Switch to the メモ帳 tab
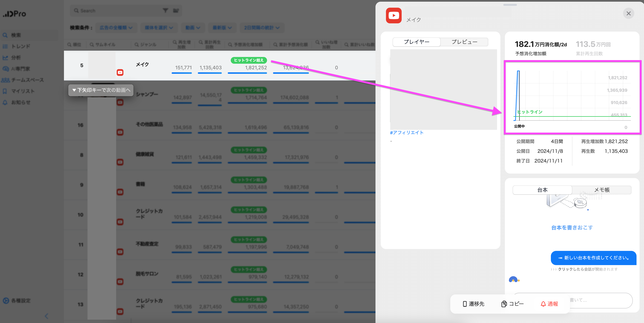Viewport: 644px width, 323px height. 602,190
